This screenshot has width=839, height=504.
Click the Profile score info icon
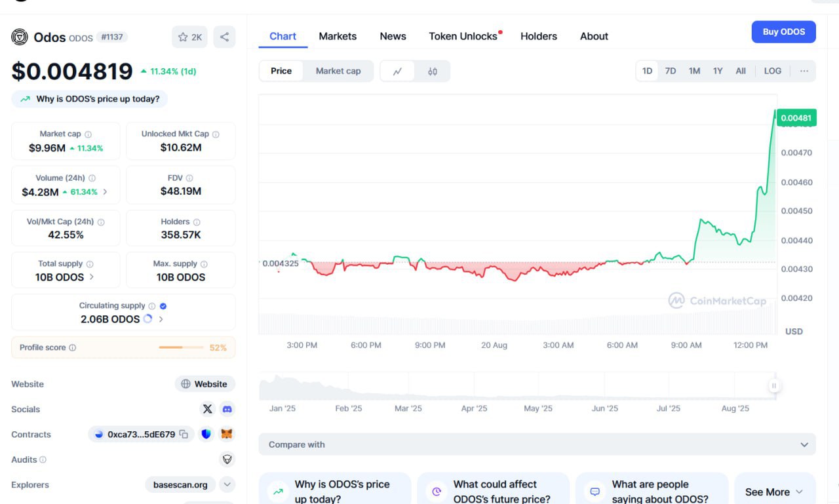[72, 348]
